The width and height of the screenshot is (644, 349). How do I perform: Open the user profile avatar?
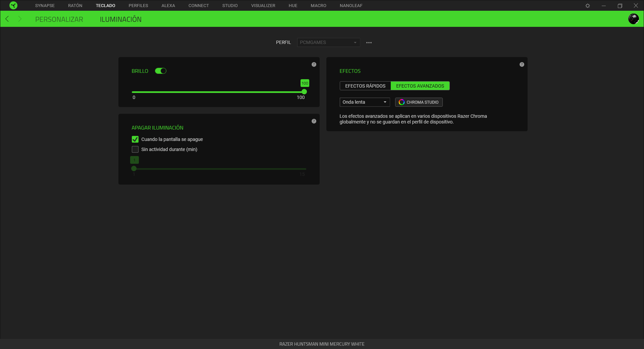633,19
